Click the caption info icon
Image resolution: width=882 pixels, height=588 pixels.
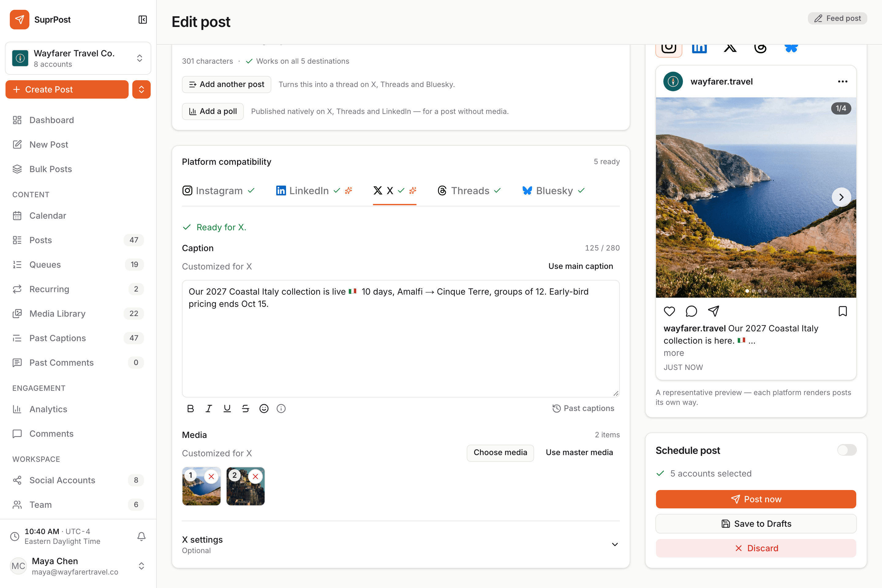pos(281,408)
